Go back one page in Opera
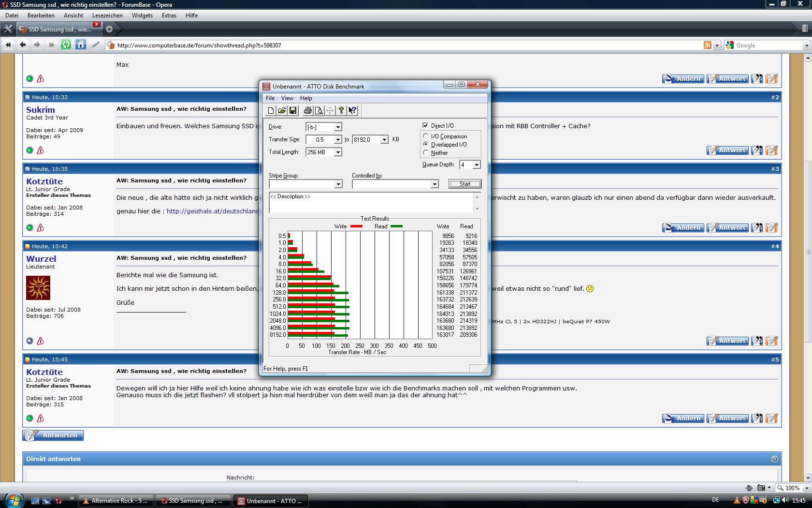 22,45
